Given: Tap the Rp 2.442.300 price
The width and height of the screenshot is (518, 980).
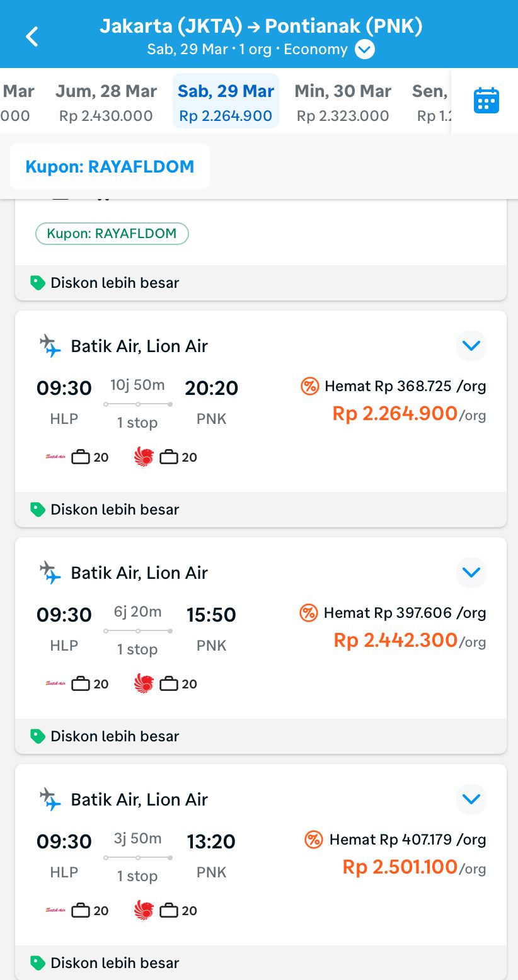Looking at the screenshot, I should point(395,641).
